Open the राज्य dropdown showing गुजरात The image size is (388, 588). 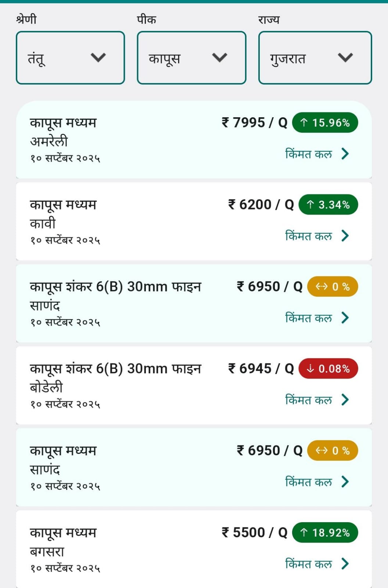click(315, 58)
